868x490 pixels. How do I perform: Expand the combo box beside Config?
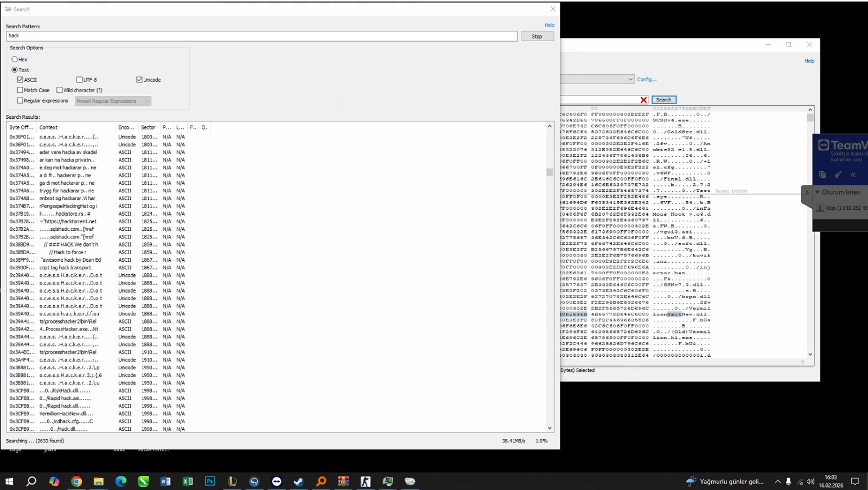(630, 79)
